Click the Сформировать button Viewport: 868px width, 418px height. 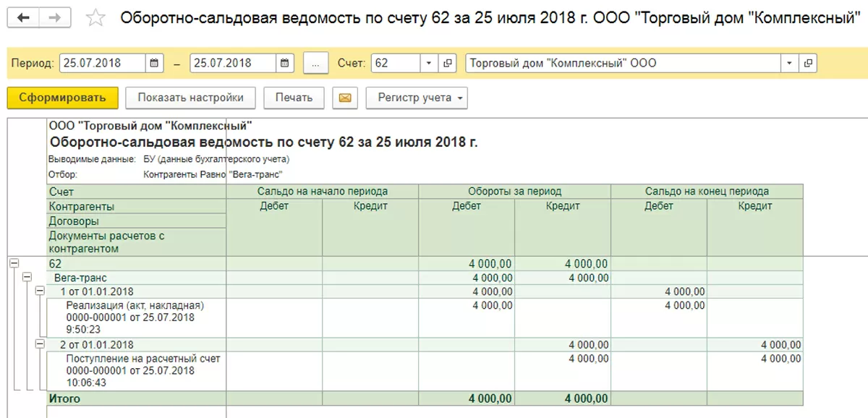click(x=62, y=98)
